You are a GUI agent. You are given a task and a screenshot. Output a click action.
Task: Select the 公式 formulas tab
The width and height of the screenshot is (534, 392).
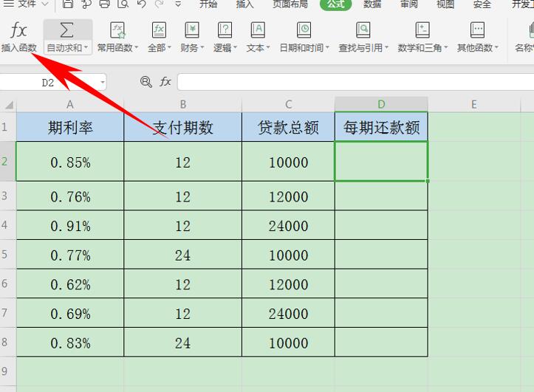336,4
